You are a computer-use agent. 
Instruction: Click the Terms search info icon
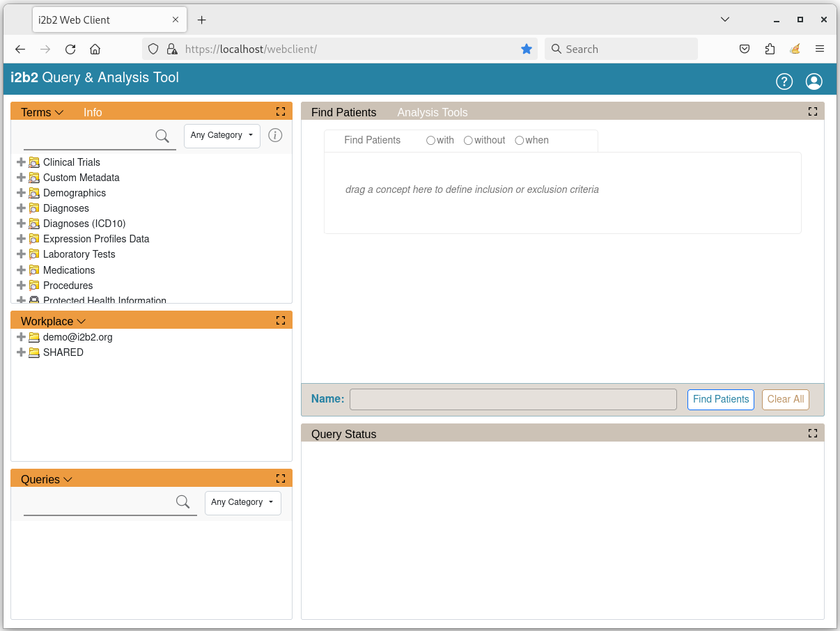276,135
